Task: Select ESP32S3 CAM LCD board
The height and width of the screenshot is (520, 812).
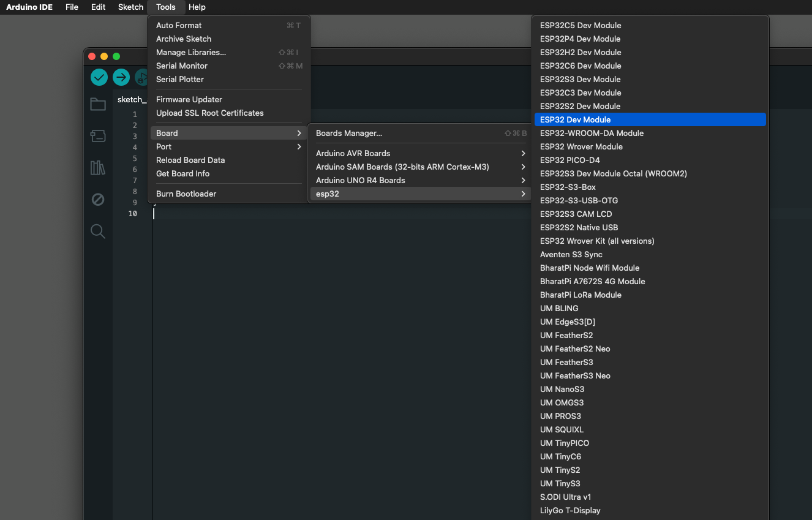Action: click(650, 214)
